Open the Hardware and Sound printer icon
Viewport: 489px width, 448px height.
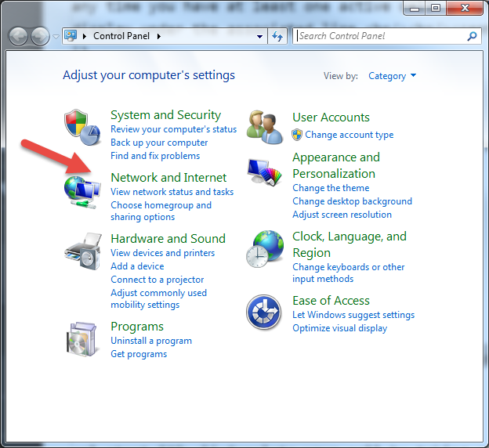(x=83, y=251)
